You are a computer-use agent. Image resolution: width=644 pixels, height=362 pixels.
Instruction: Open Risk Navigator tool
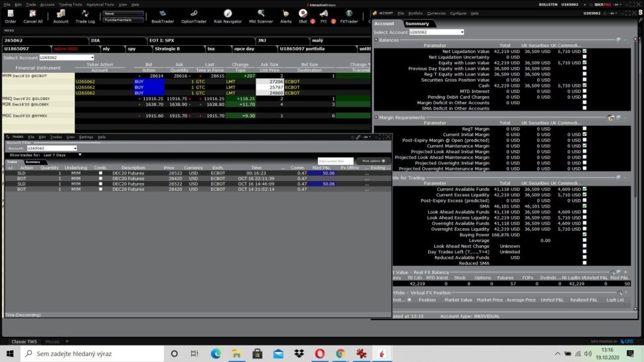[228, 17]
